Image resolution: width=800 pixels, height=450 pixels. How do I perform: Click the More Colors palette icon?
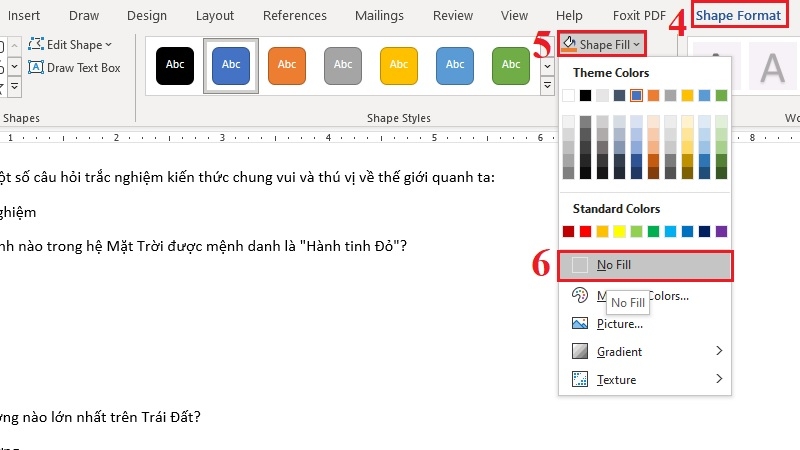[580, 295]
